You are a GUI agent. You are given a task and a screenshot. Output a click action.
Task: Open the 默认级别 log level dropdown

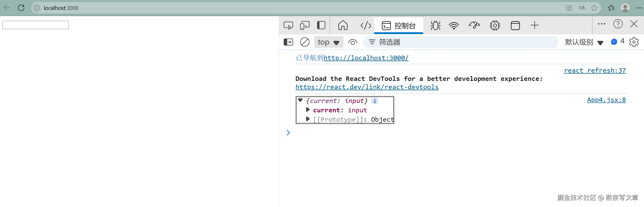(x=584, y=42)
